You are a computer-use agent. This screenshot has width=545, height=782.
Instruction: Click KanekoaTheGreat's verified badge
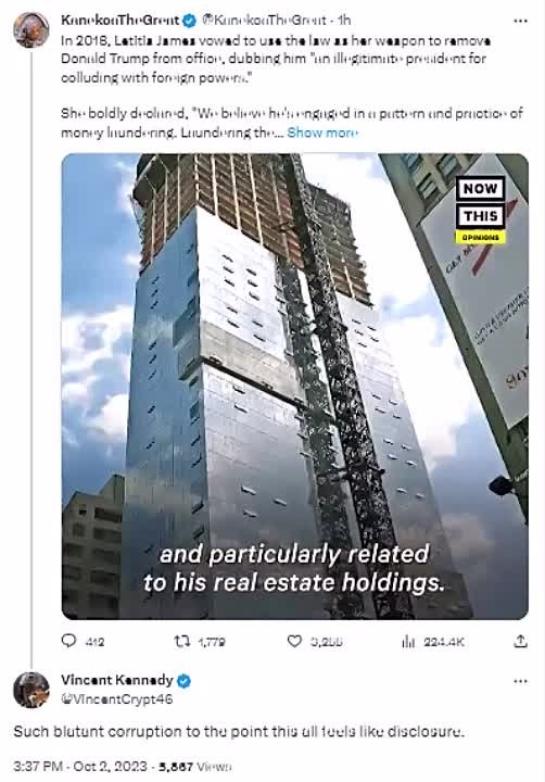(190, 20)
